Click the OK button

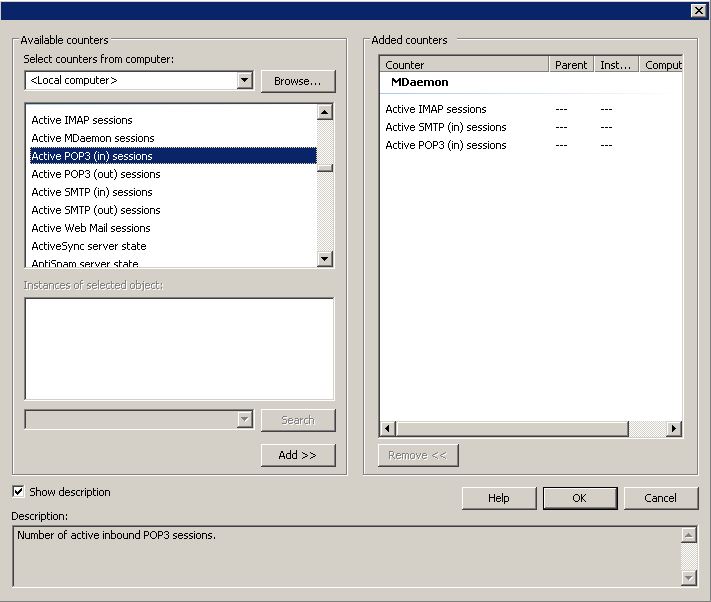coord(580,498)
